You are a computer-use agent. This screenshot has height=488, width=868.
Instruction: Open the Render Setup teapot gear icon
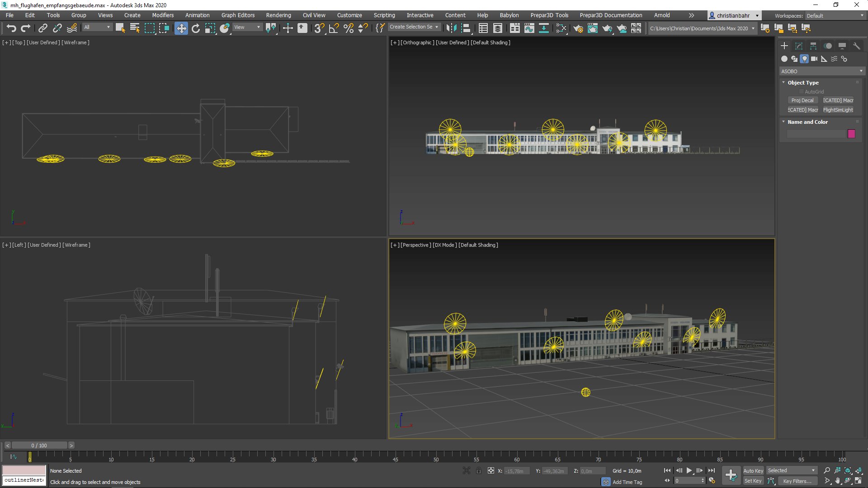[x=578, y=28]
